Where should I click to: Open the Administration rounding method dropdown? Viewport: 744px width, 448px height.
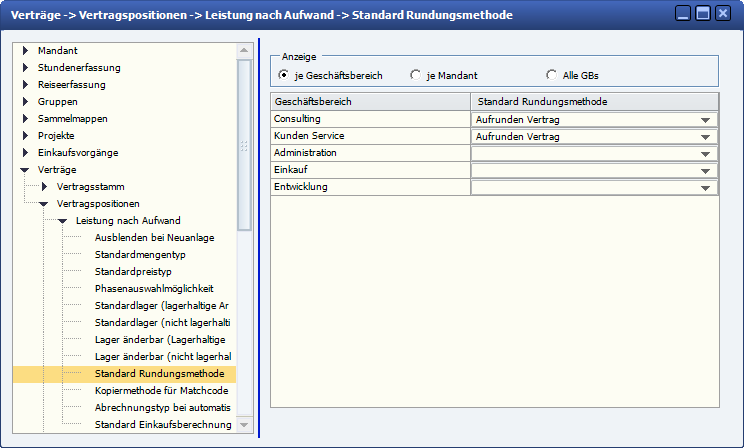706,154
